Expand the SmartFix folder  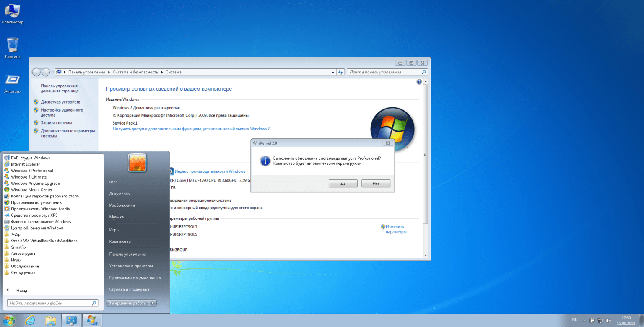pos(18,247)
